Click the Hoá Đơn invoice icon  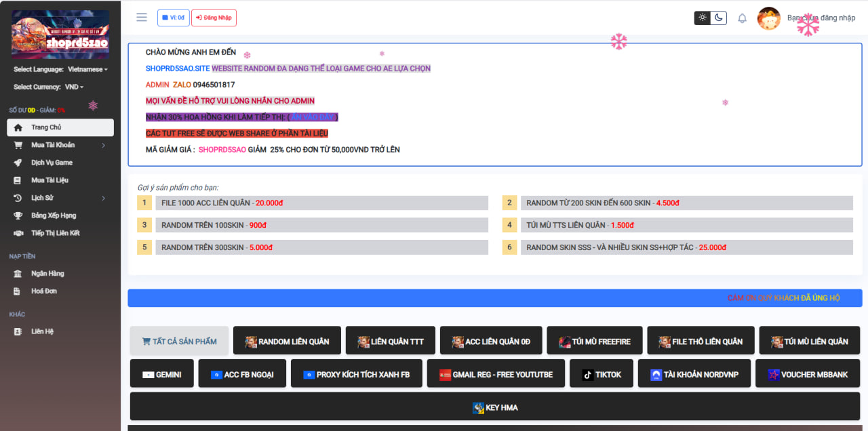tap(16, 291)
